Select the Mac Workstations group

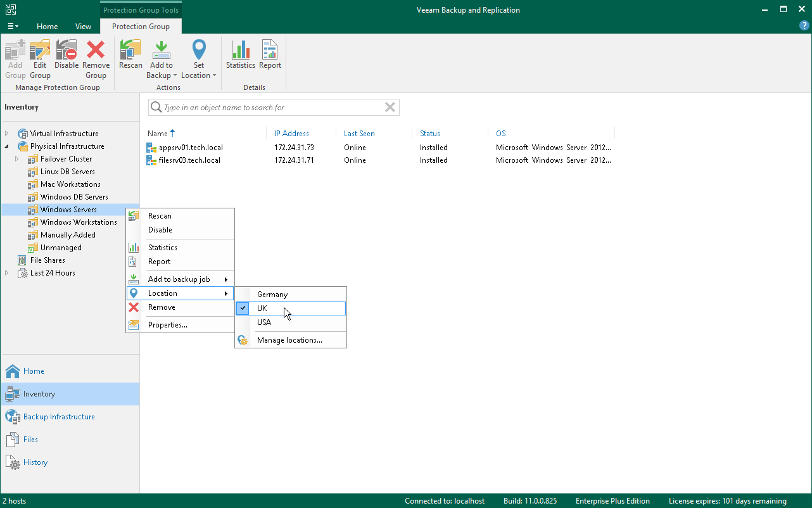tap(70, 184)
